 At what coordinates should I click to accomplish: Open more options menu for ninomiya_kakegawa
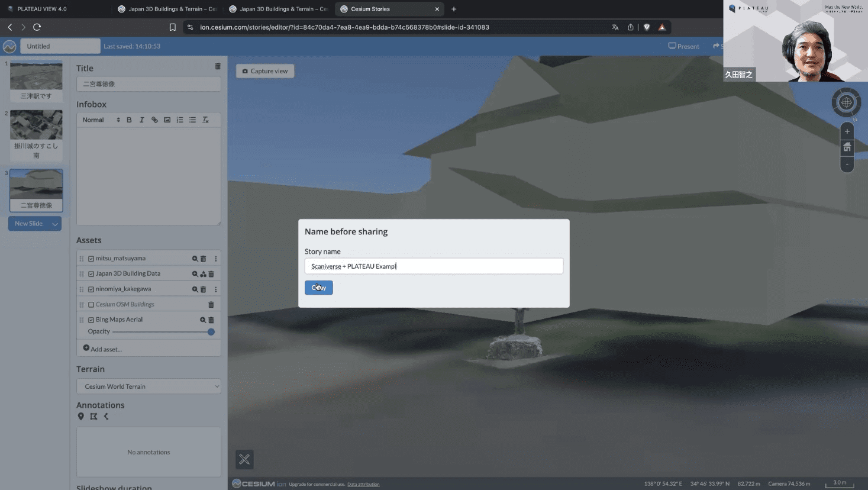click(x=216, y=289)
